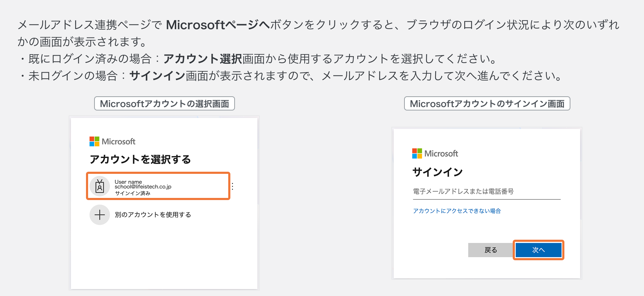The image size is (644, 296).
Task: Click 別のアカウントを使用する text
Action: tap(153, 215)
